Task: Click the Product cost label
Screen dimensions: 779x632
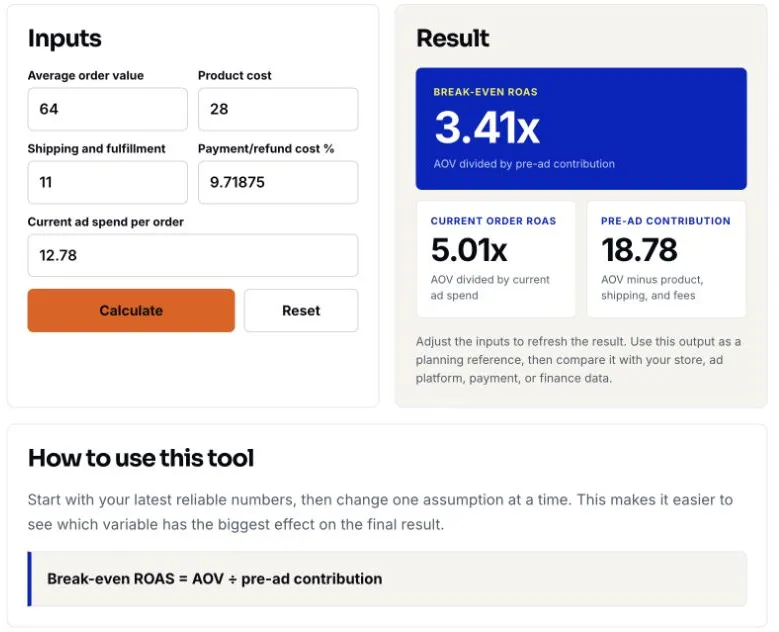Action: coord(234,76)
